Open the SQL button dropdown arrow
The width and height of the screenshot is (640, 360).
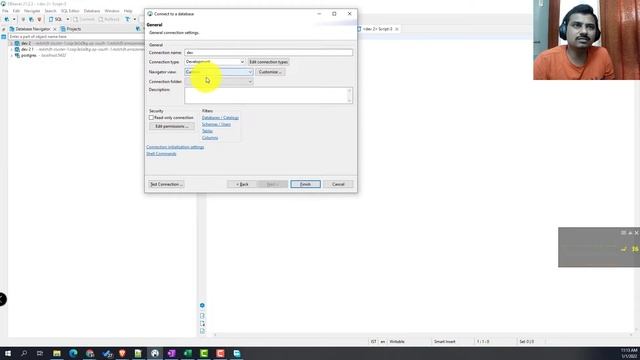tap(68, 19)
